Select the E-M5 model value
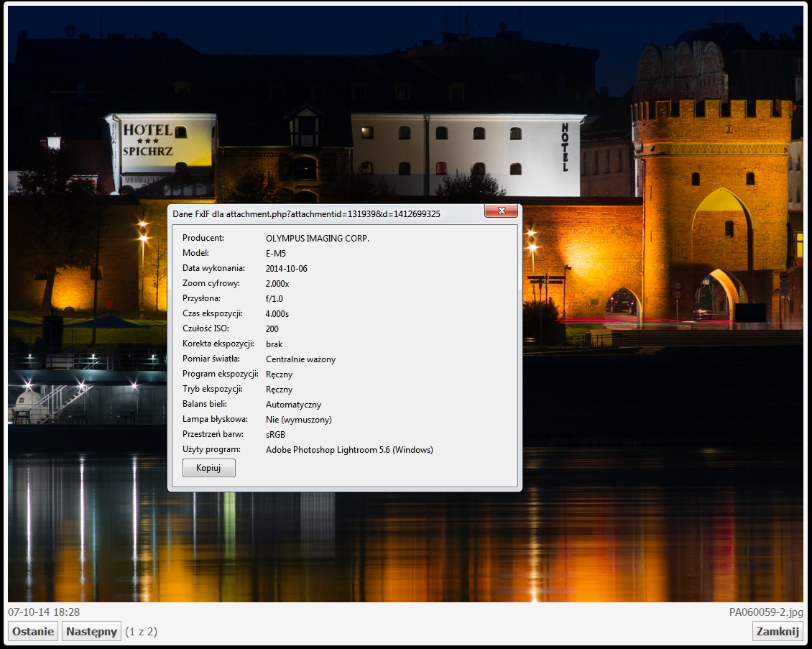Viewport: 812px width, 649px height. coord(275,253)
